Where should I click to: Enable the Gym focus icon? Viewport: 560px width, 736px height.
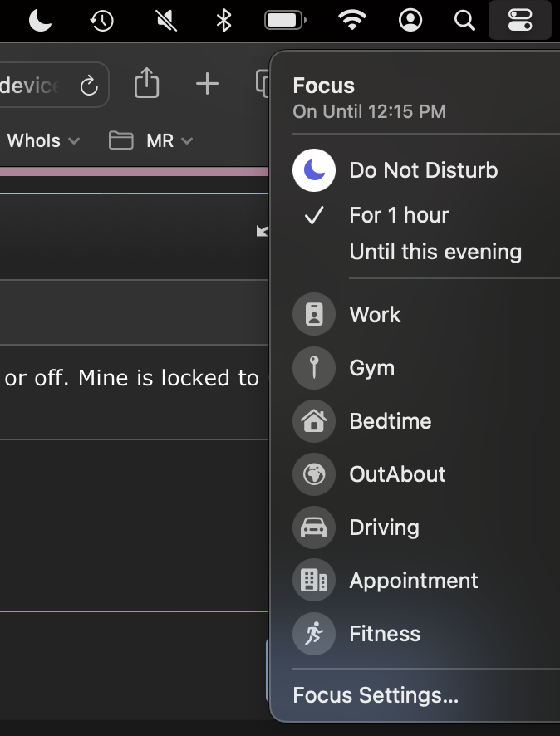click(x=314, y=367)
